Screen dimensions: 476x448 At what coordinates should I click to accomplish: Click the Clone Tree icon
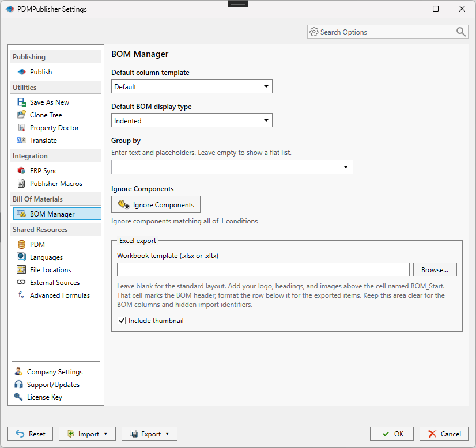[21, 115]
